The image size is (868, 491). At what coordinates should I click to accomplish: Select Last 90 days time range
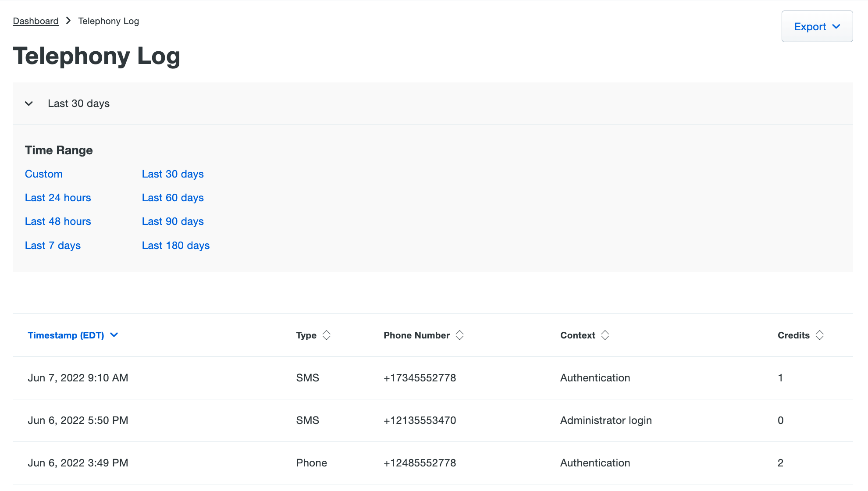pos(173,221)
